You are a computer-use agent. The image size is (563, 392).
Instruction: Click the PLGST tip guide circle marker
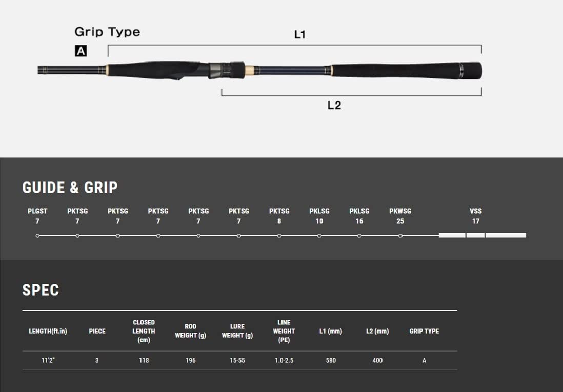[37, 236]
